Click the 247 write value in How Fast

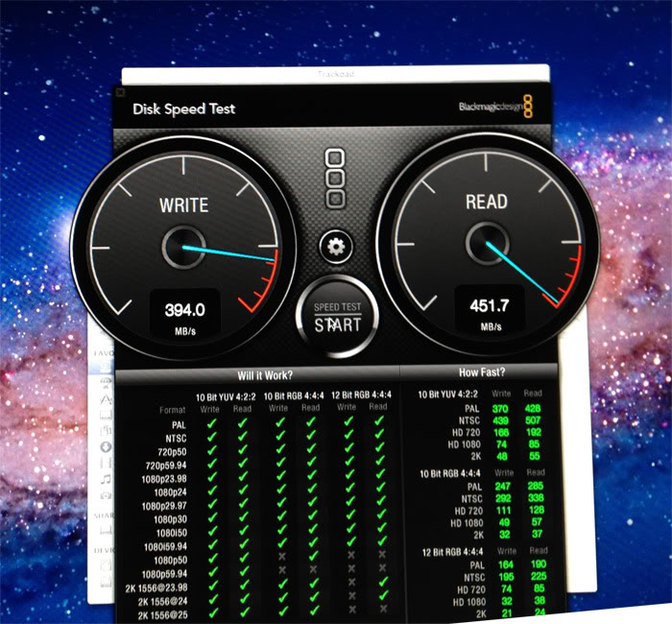(503, 487)
